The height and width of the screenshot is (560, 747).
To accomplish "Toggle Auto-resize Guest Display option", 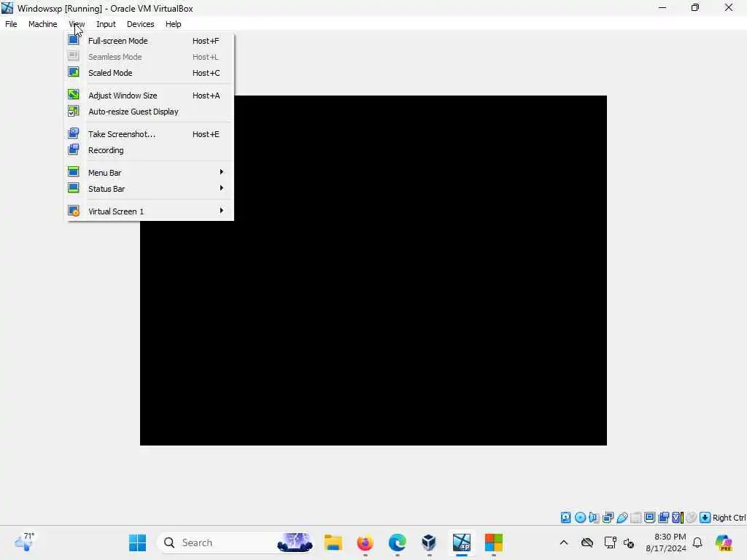I will point(149,112).
